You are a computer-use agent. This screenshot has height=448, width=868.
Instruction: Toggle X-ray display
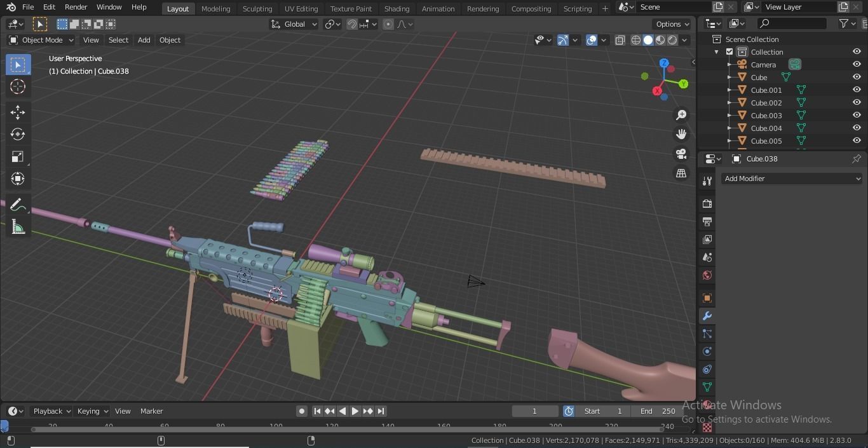click(620, 40)
